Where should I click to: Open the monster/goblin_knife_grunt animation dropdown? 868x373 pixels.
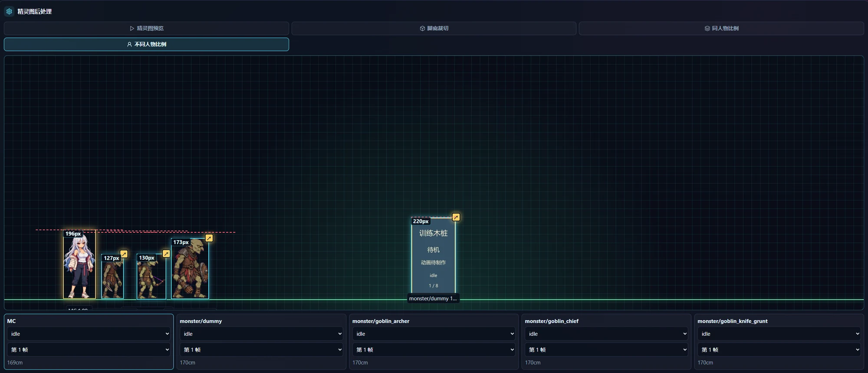pos(779,334)
